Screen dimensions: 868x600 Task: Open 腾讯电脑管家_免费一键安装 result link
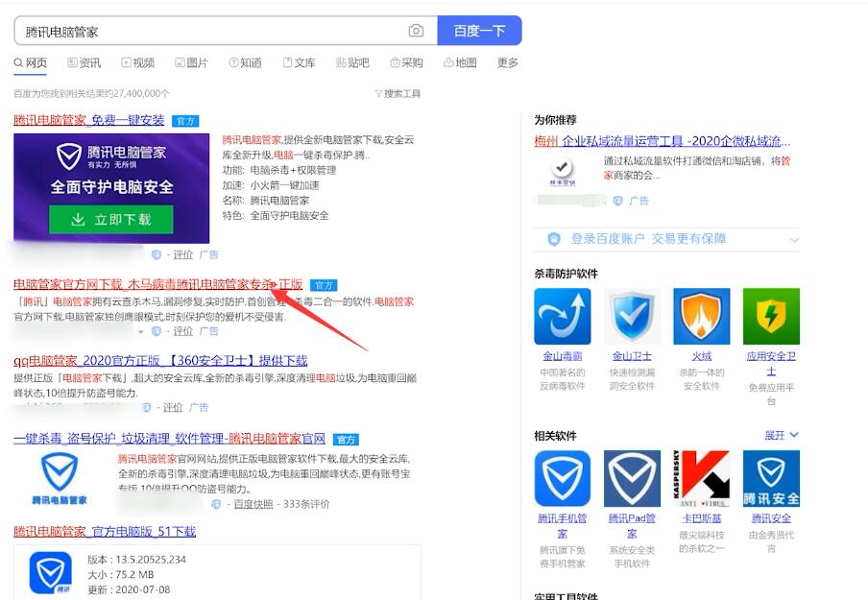point(89,120)
